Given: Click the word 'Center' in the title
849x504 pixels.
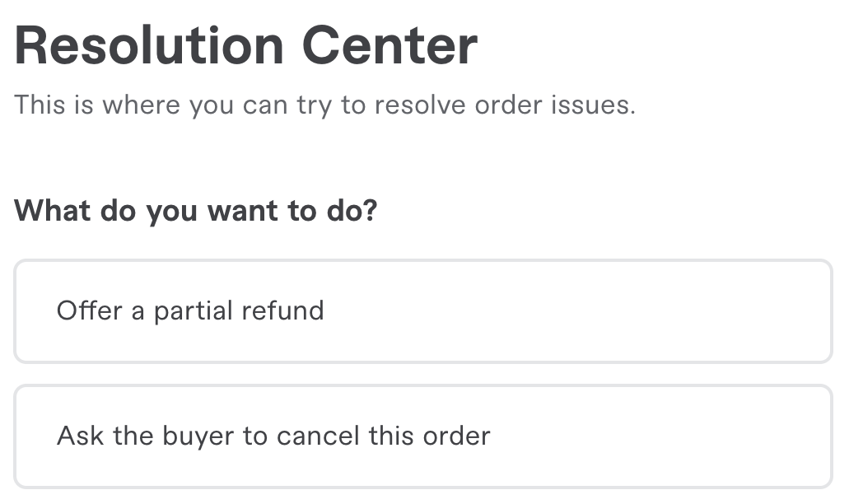Looking at the screenshot, I should click(390, 45).
